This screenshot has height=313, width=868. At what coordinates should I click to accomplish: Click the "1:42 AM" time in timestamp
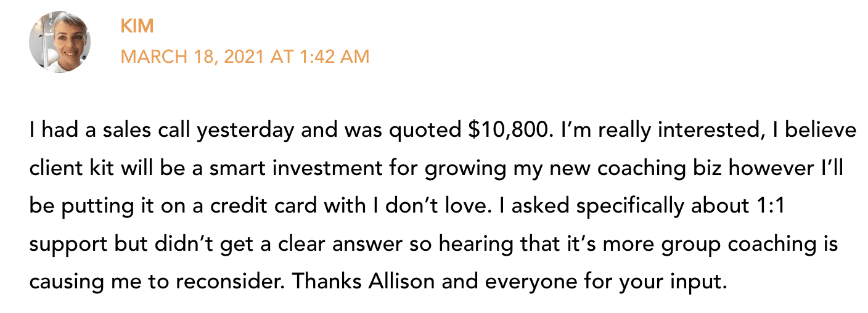(331, 57)
